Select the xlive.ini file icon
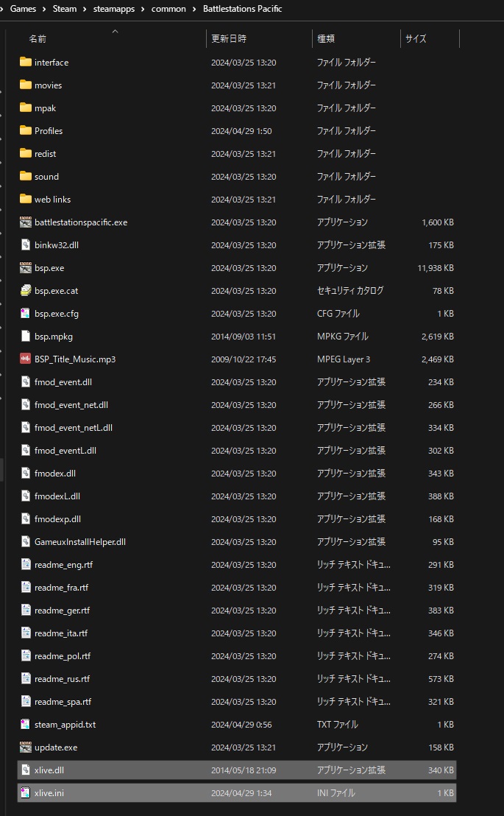This screenshot has width=504, height=816. (x=26, y=793)
